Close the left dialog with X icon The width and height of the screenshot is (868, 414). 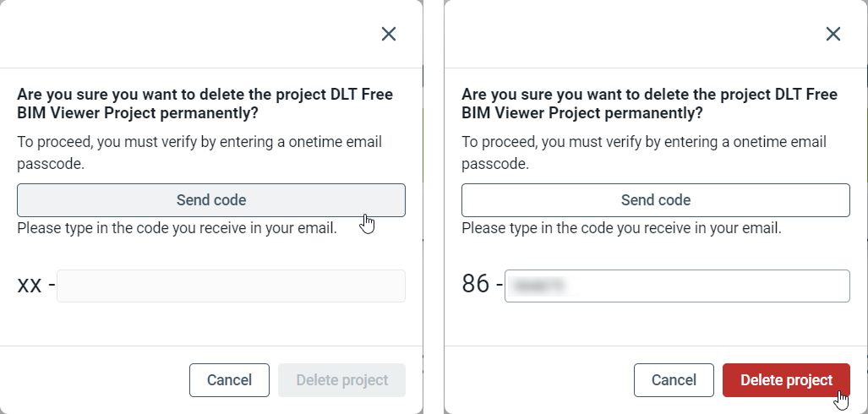click(389, 34)
